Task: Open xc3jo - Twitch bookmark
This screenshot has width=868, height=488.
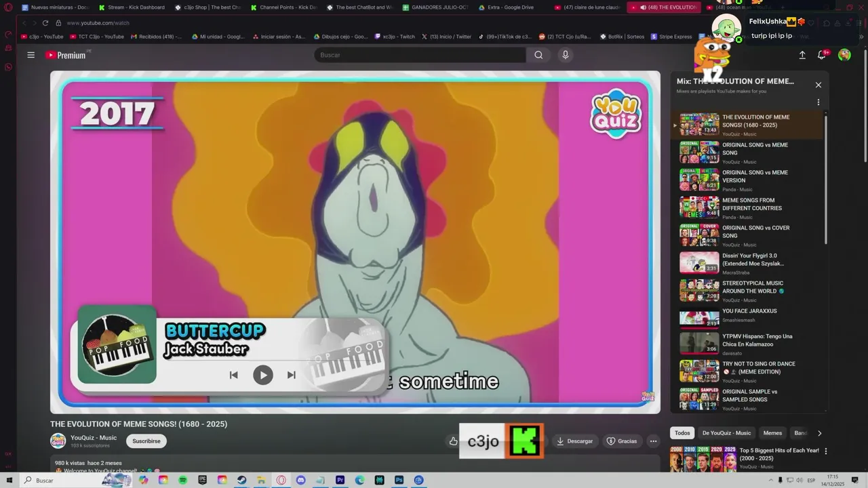Action: coord(394,37)
